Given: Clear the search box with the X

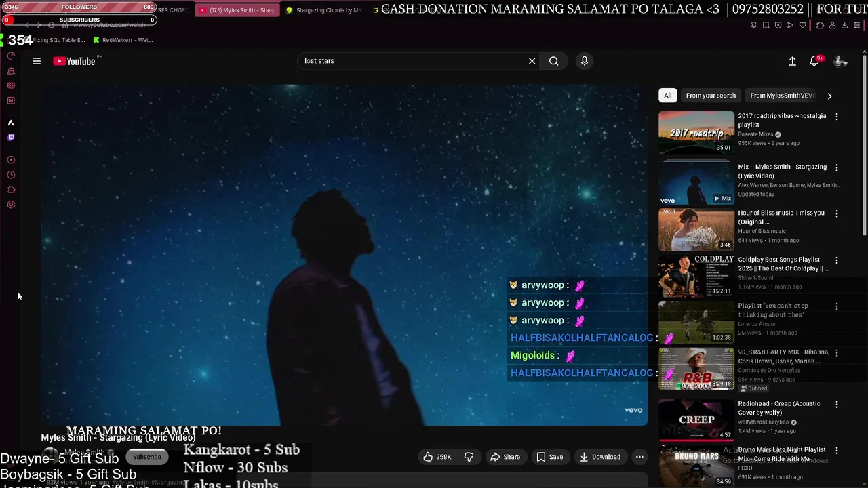Looking at the screenshot, I should tap(532, 61).
